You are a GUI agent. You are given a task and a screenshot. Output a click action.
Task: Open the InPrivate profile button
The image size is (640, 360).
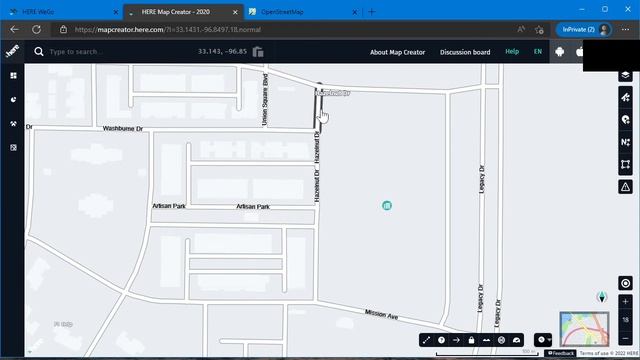tap(584, 29)
